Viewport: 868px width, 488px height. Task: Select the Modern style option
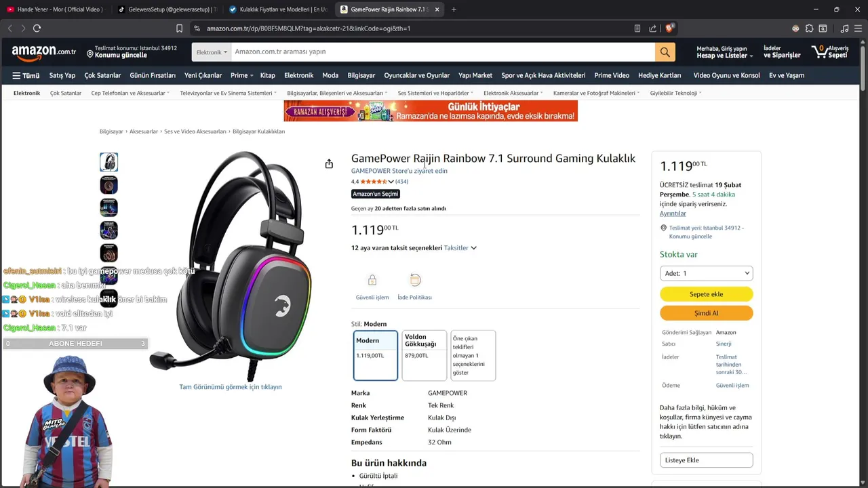click(x=376, y=355)
